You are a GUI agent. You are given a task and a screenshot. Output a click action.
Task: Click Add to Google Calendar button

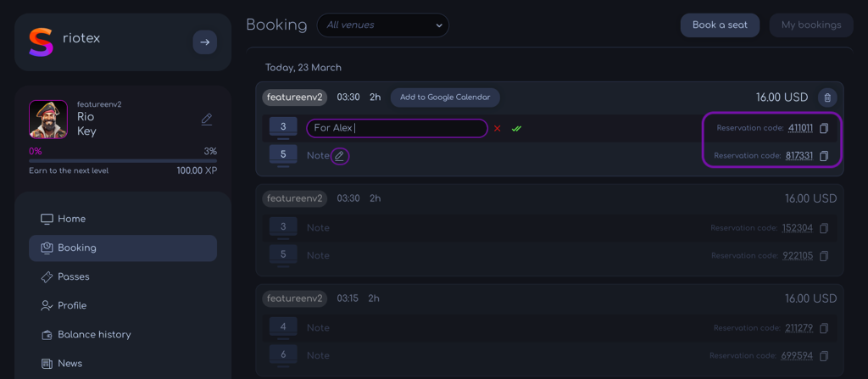445,98
